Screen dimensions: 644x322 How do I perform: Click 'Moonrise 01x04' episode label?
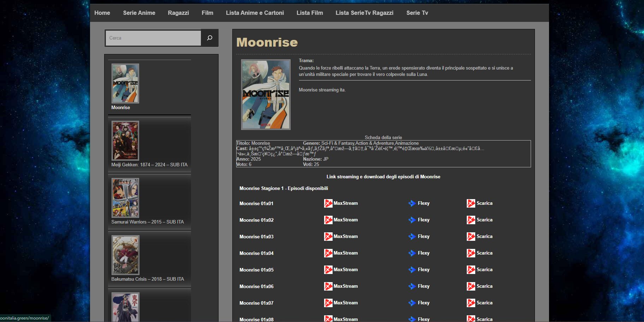coord(256,254)
